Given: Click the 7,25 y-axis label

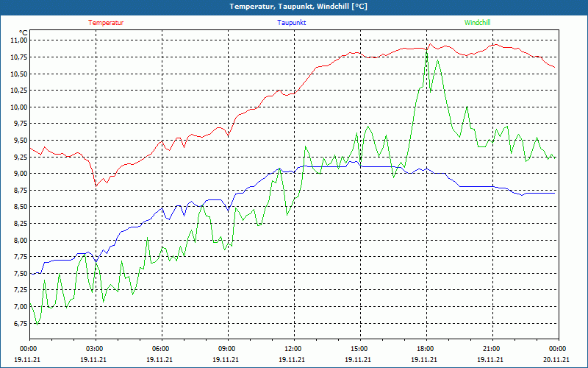Looking at the screenshot, I should click(20, 290).
